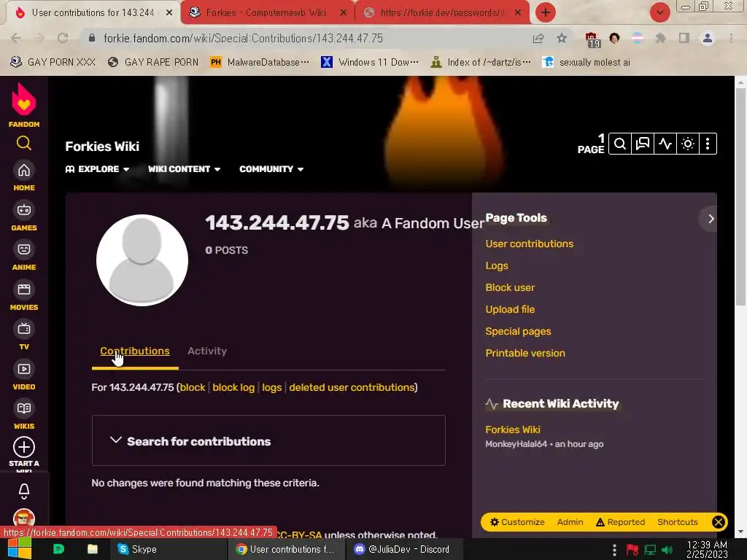Open User contributions page tool
The height and width of the screenshot is (560, 747).
(530, 244)
